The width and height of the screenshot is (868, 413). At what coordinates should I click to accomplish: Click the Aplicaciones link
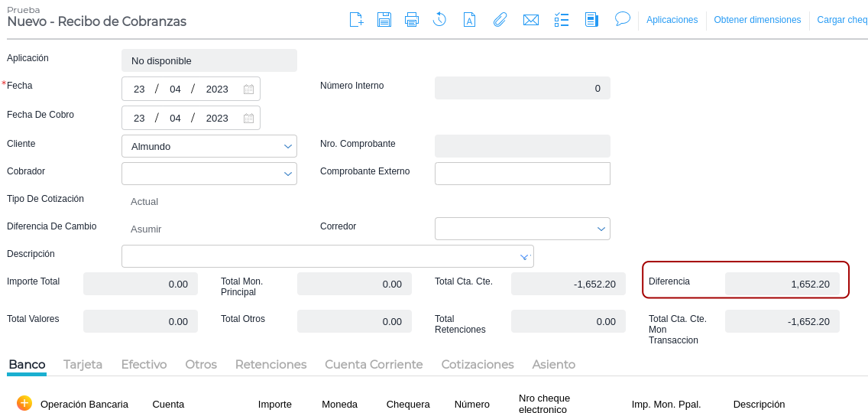coord(672,20)
